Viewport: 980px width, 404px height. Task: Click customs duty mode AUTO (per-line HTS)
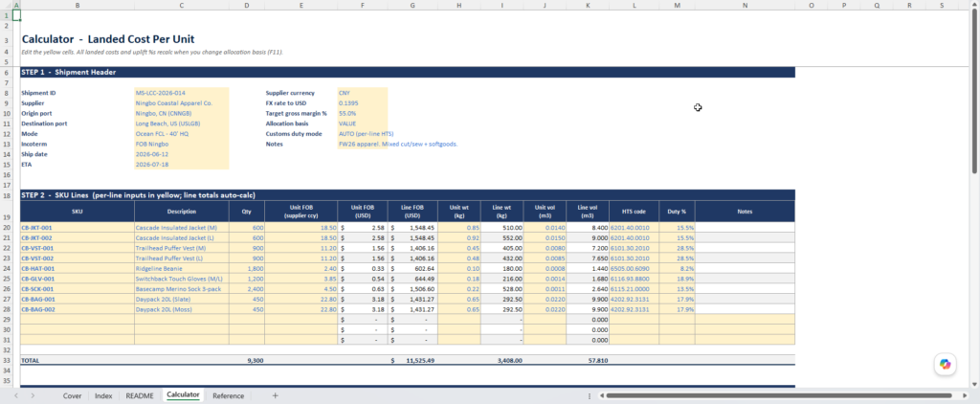coord(363,134)
